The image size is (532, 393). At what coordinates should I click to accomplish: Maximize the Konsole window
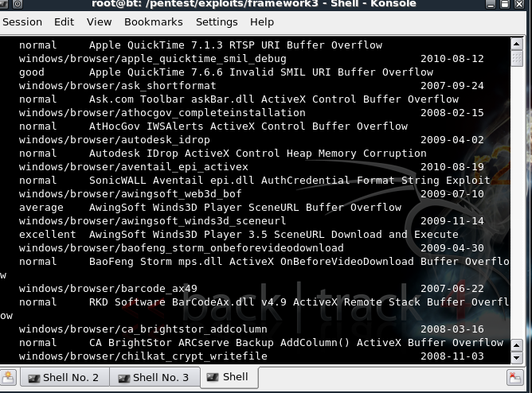pos(505,4)
